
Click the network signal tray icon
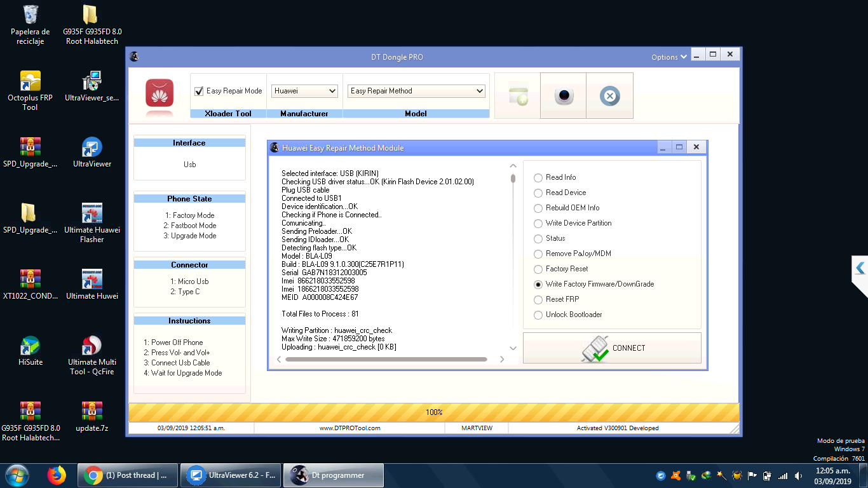[783, 475]
